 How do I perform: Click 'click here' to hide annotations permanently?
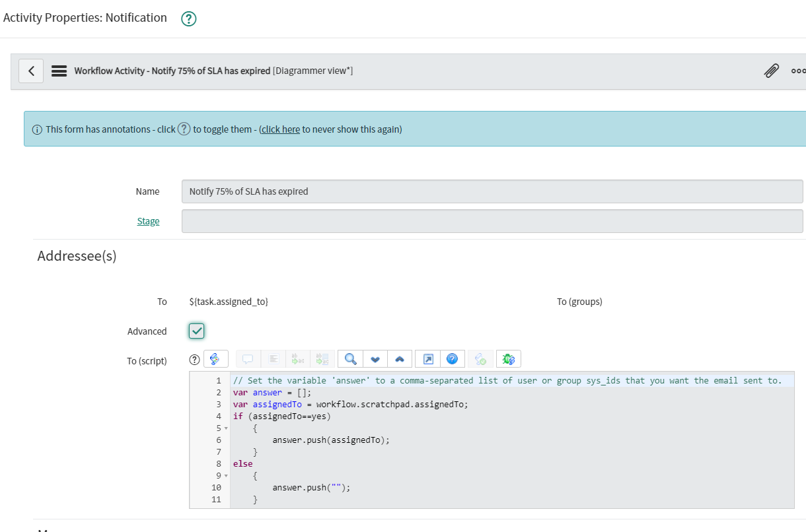280,129
